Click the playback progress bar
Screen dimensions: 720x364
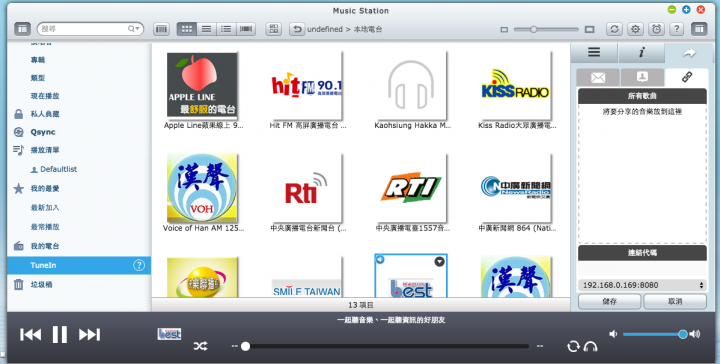[x=385, y=346]
